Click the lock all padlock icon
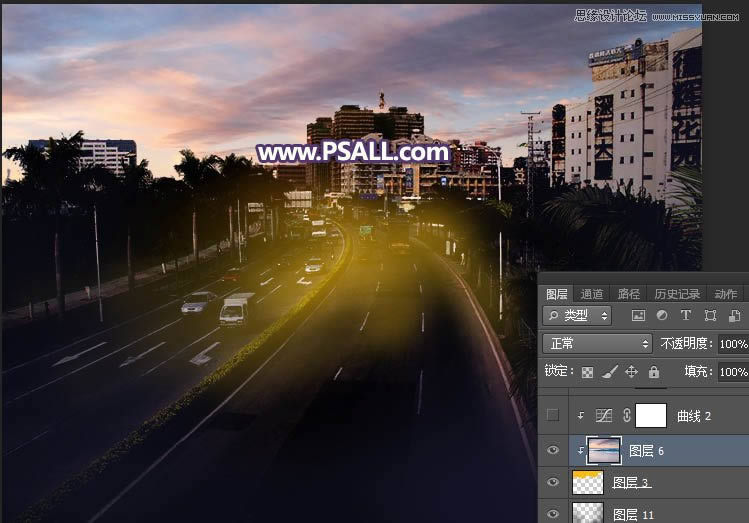 click(x=654, y=372)
